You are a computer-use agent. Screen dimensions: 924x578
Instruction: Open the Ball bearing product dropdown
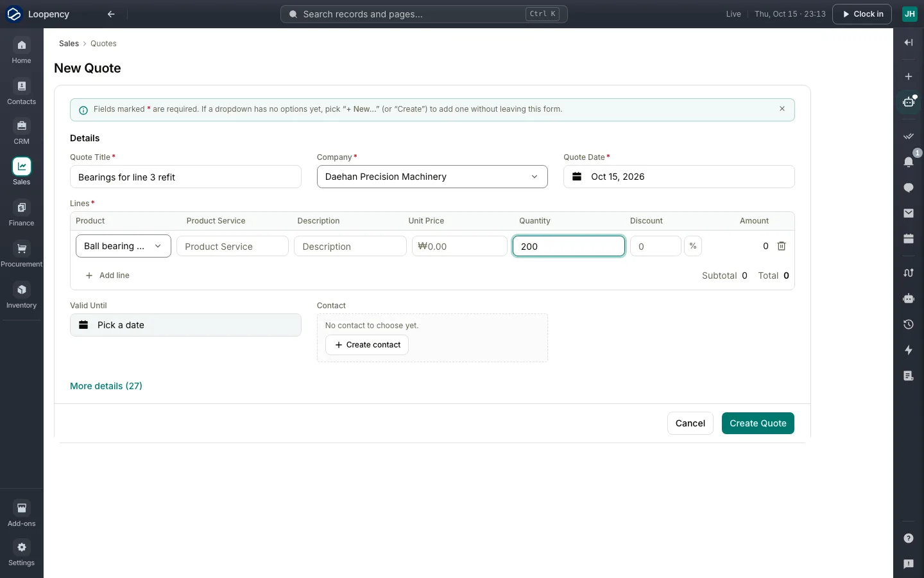[123, 246]
